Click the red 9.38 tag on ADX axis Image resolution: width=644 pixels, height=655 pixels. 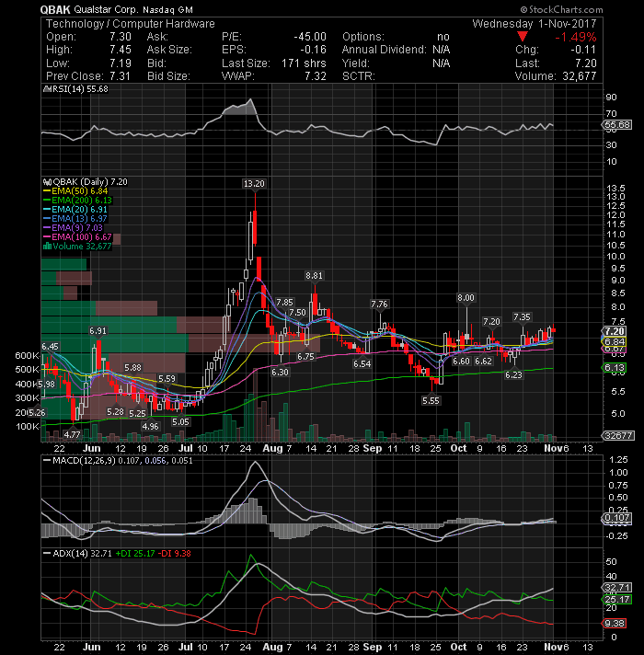tap(614, 624)
